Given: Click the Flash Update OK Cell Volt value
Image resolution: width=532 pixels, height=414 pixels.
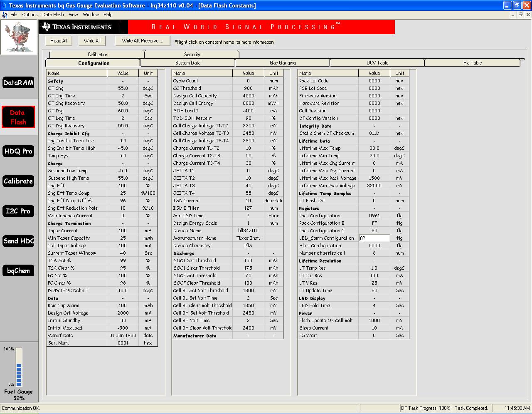Looking at the screenshot, I should click(374, 320).
